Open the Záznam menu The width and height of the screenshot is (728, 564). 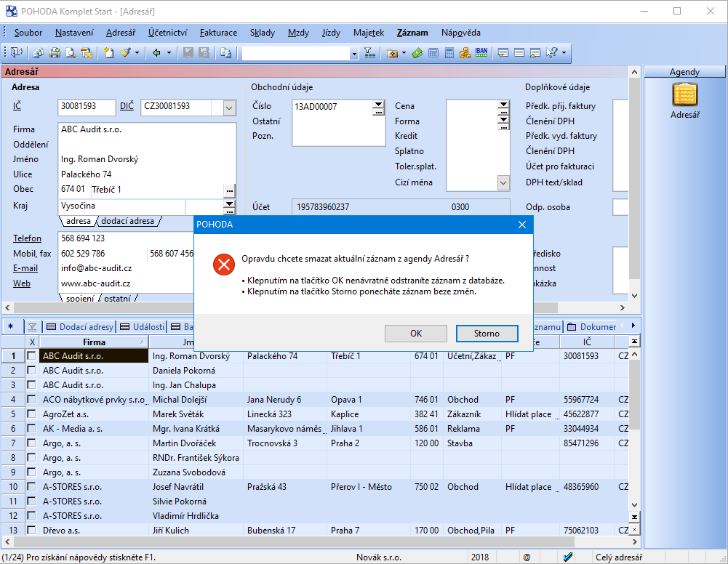[412, 33]
